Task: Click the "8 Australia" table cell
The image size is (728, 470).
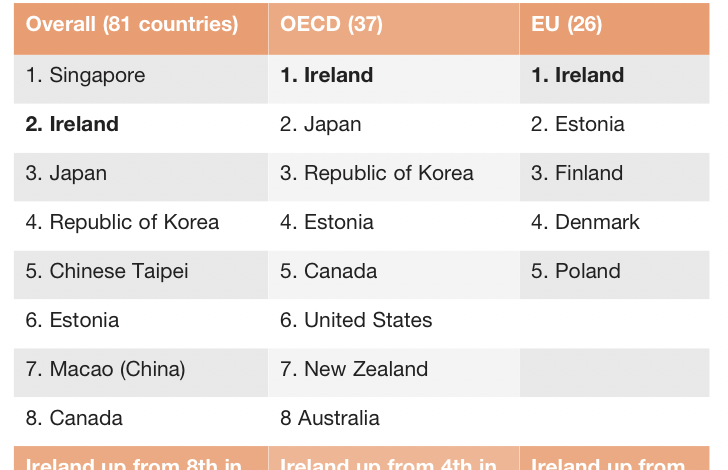Action: 330,418
